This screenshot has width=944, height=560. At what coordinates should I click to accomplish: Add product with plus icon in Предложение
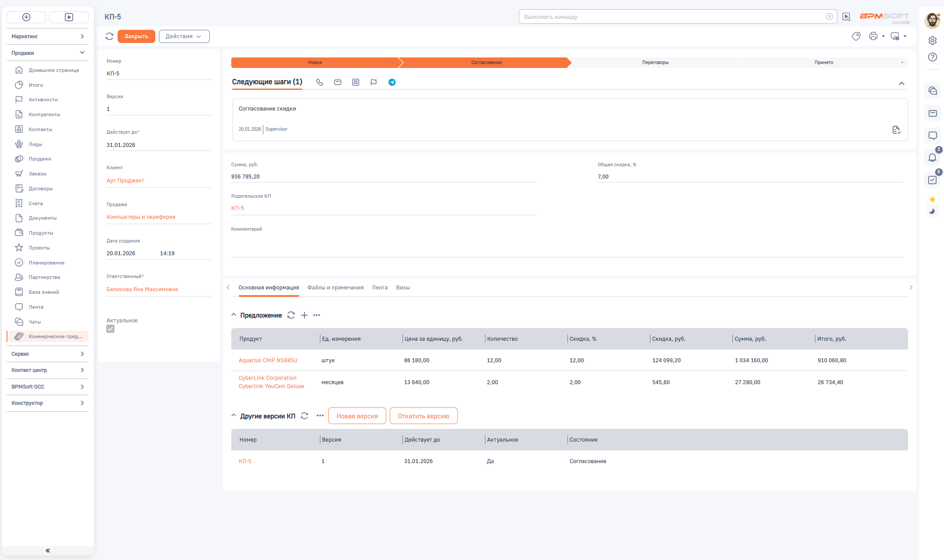click(x=304, y=315)
